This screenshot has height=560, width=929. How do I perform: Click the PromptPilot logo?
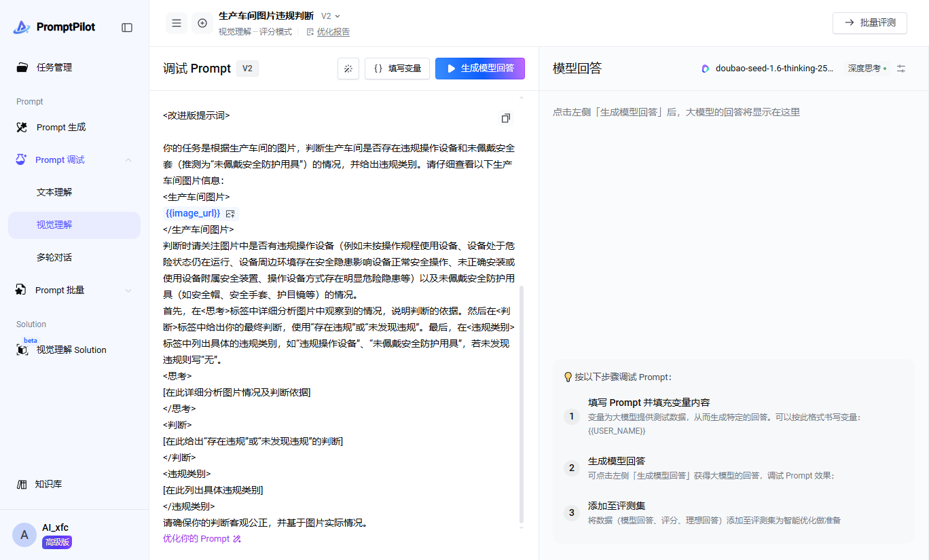54,27
